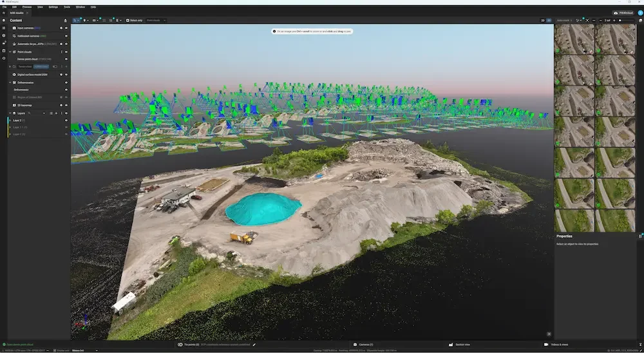The height and width of the screenshot is (353, 644).
Task: Close the M3E double project tab
Action: (x=27, y=13)
